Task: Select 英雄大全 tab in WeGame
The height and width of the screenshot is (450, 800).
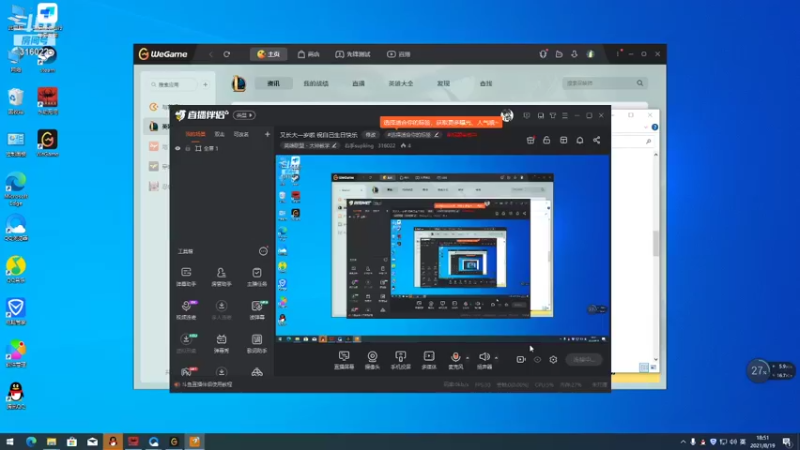Action: click(x=401, y=83)
